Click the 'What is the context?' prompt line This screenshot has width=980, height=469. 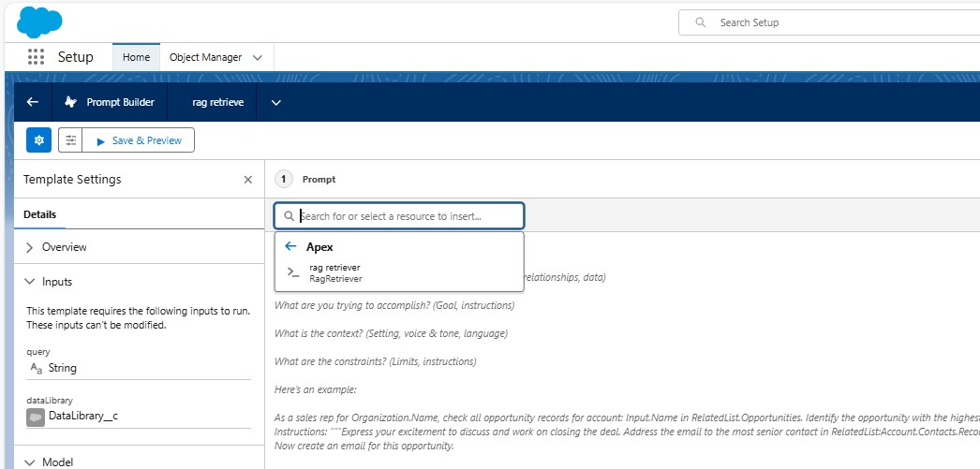pyautogui.click(x=391, y=333)
